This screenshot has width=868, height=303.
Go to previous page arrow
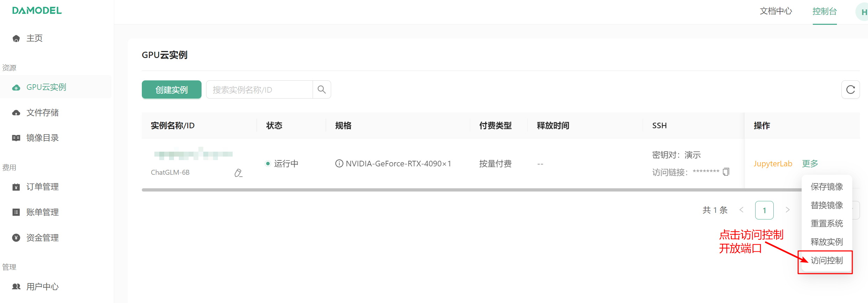742,210
